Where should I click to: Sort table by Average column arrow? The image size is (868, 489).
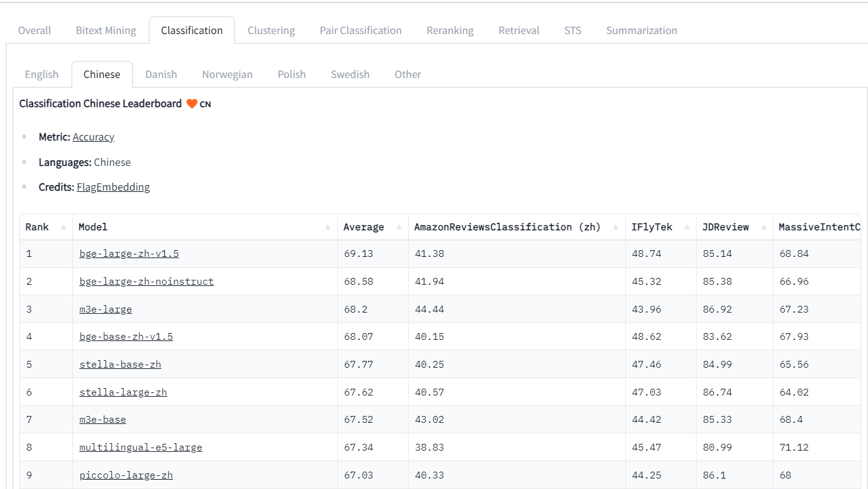tap(399, 227)
